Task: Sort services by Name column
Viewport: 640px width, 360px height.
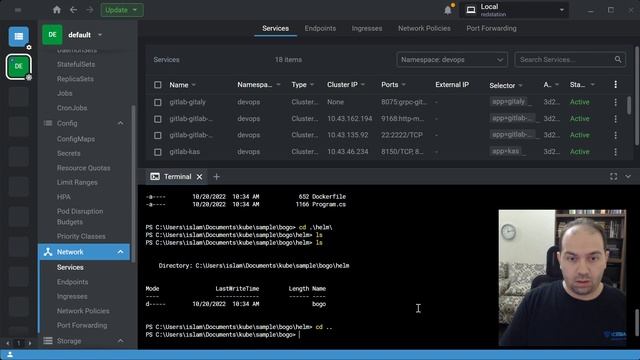Action: pyautogui.click(x=179, y=85)
